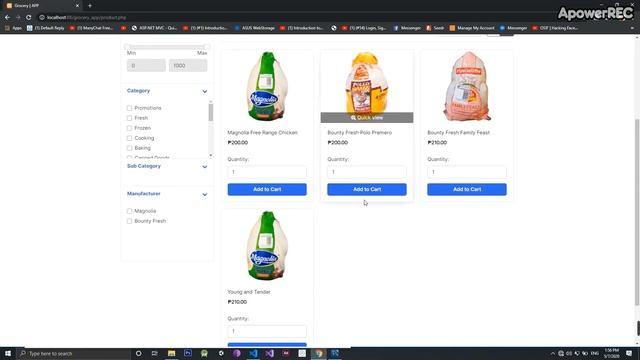Image resolution: width=640 pixels, height=360 pixels.
Task: Click quantity field for Young and Tender
Action: (267, 331)
